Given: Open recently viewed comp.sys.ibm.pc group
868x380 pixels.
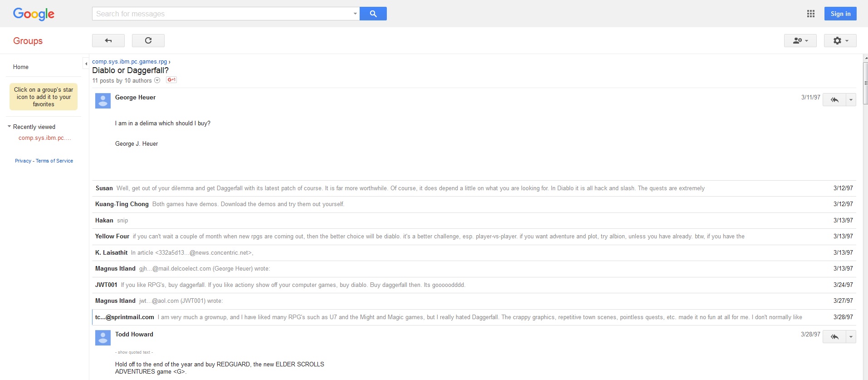Looking at the screenshot, I should tap(45, 138).
